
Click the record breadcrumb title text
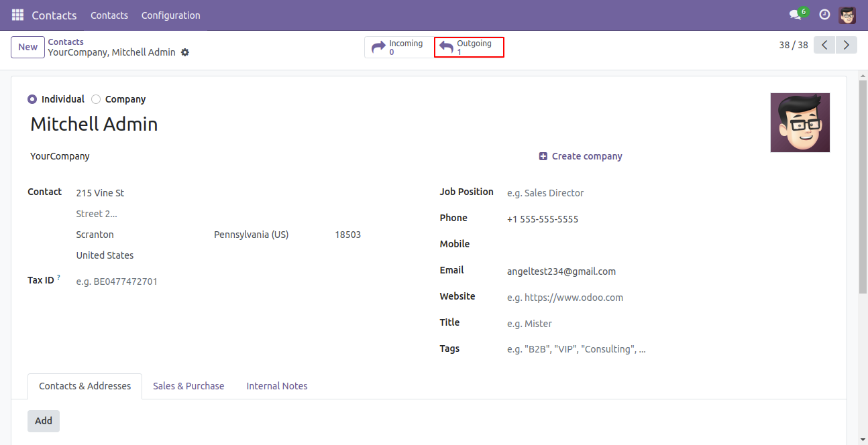111,52
